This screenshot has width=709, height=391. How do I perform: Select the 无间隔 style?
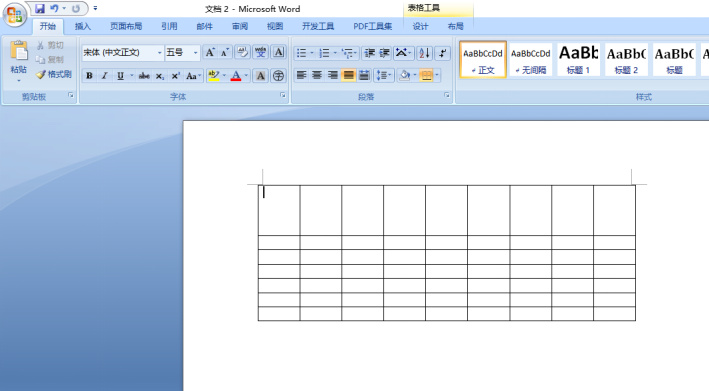[530, 60]
